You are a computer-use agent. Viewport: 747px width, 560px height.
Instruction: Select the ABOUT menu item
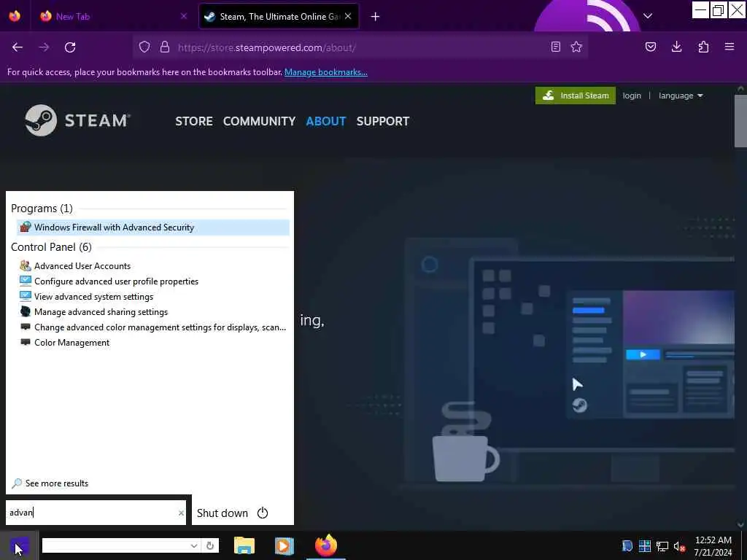click(326, 122)
